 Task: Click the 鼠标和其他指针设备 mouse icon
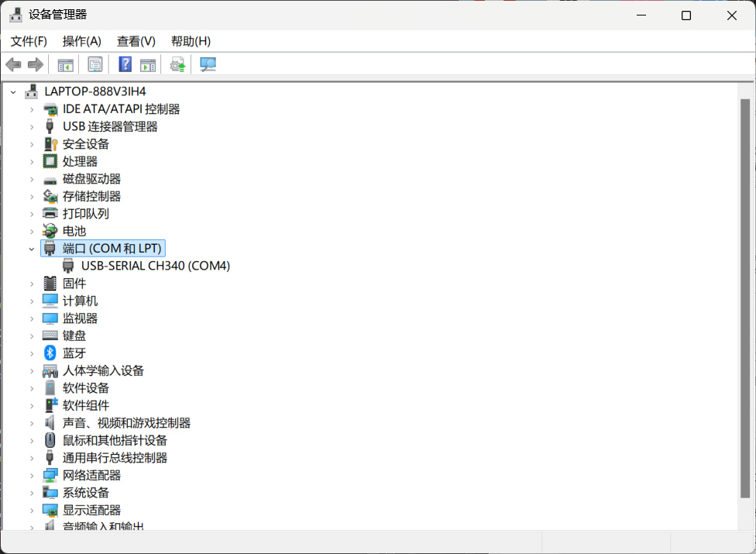50,440
